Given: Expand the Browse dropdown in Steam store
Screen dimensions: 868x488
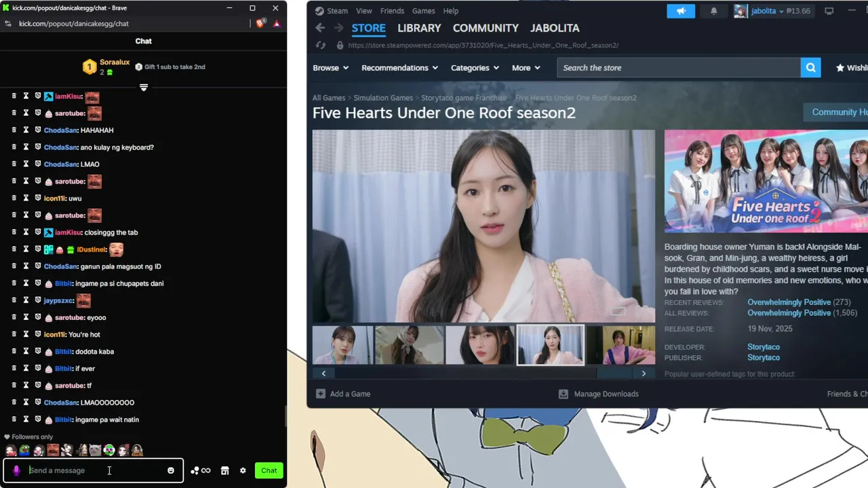Looking at the screenshot, I should (x=330, y=68).
